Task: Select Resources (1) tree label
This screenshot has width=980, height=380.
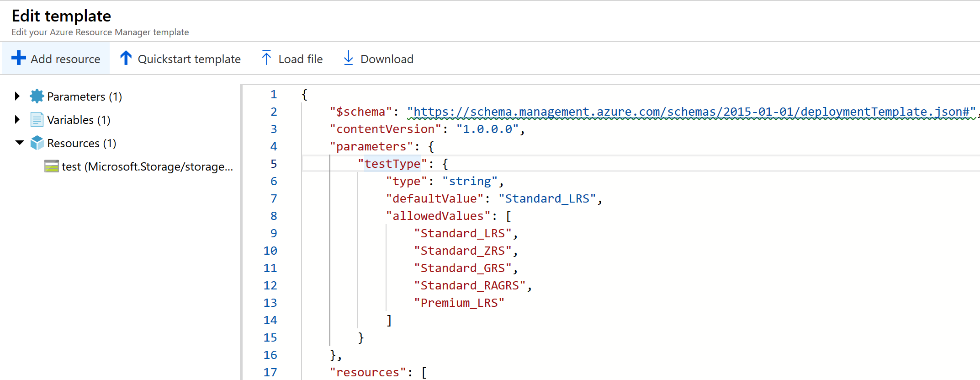Action: click(x=82, y=143)
